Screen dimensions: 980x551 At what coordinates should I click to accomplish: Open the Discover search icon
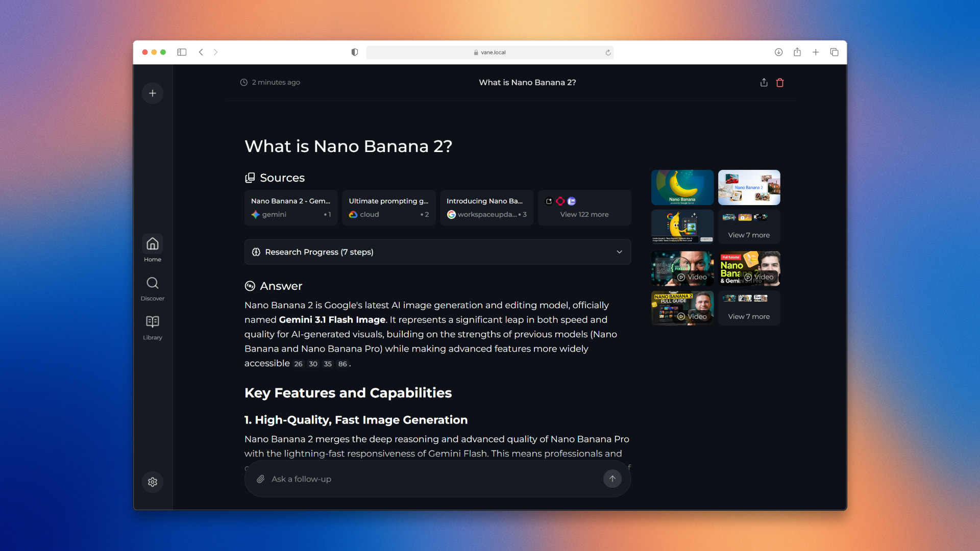(x=152, y=284)
